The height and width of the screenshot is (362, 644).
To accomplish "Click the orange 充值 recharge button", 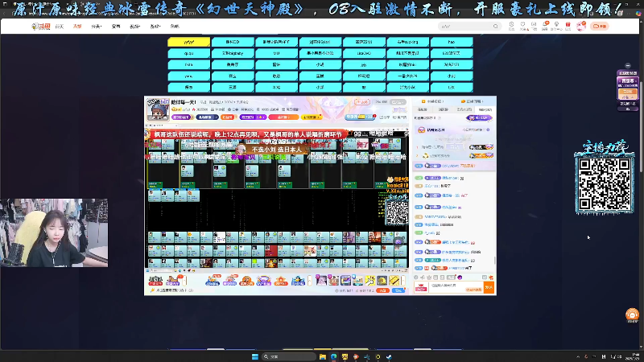I will [383, 290].
